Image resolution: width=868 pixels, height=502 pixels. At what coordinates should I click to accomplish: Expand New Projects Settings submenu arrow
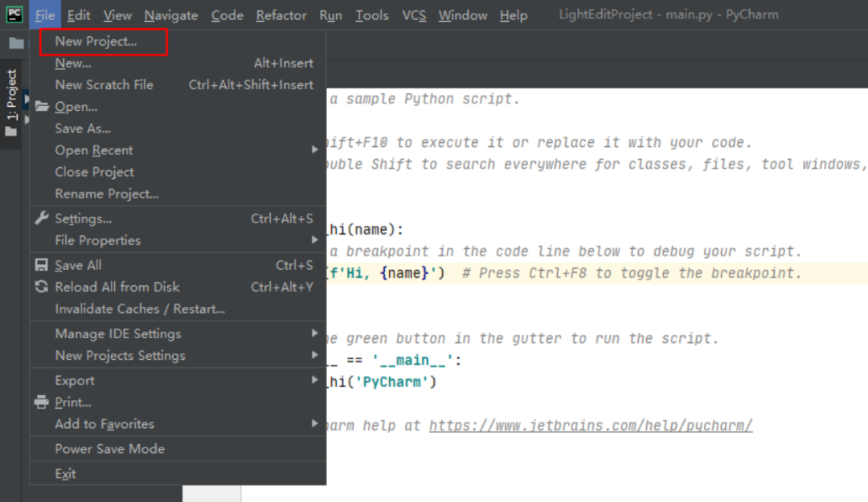pos(314,355)
